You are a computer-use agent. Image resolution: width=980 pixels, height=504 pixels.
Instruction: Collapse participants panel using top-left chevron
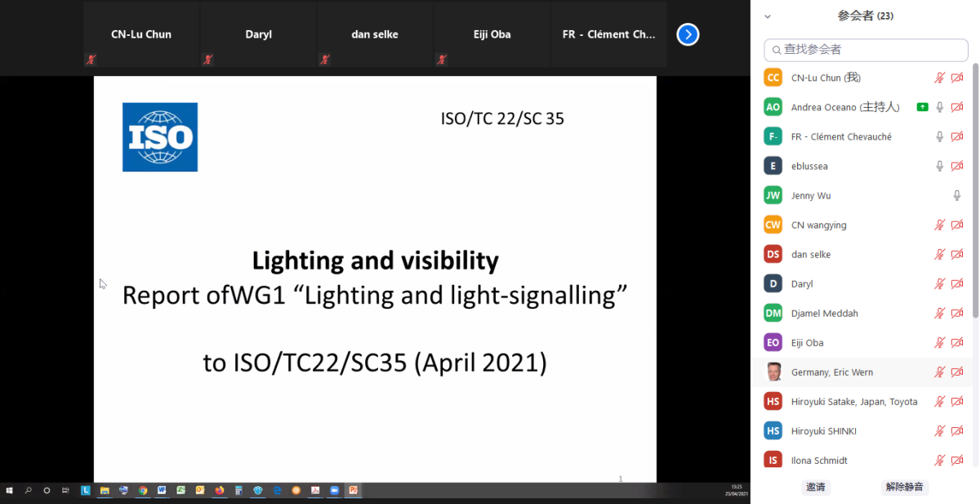[767, 16]
